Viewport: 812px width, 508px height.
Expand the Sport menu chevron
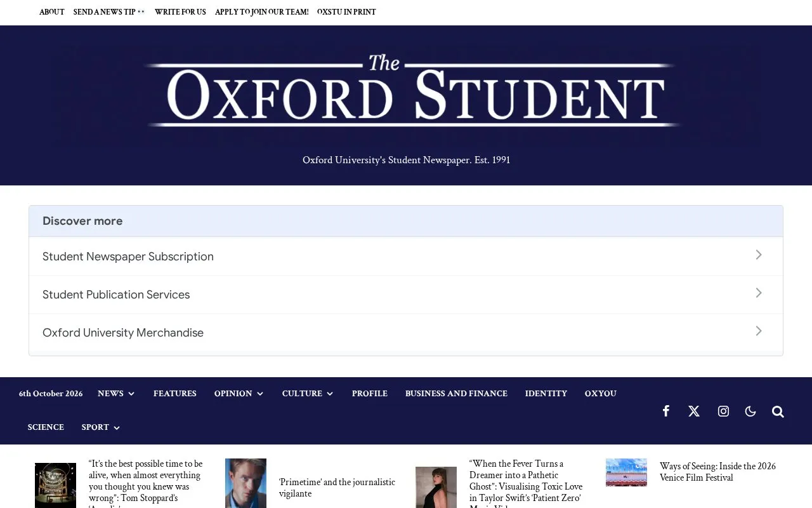point(117,427)
